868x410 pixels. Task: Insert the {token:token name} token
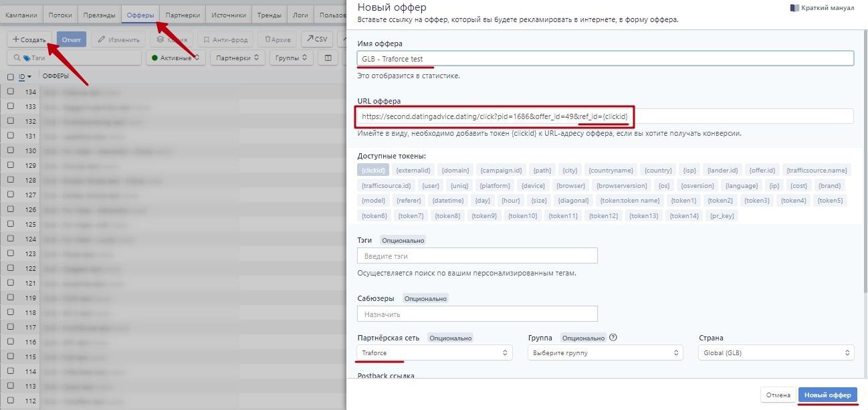tap(629, 201)
